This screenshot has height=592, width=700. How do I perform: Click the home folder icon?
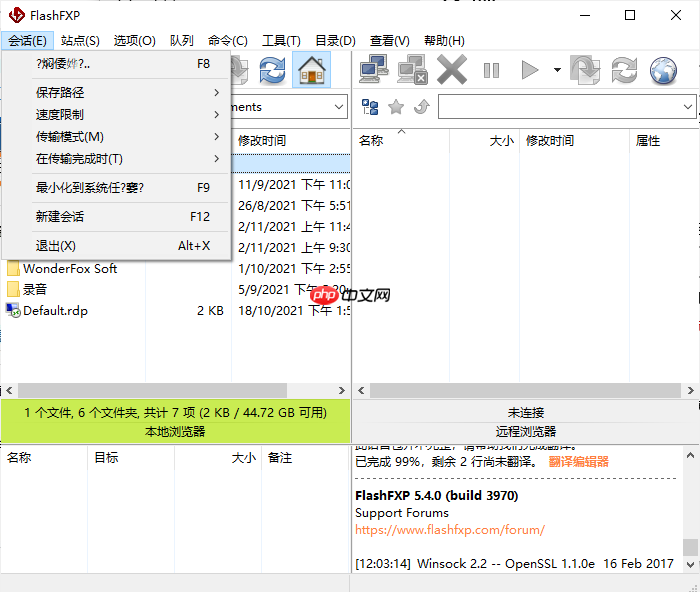[x=312, y=70]
